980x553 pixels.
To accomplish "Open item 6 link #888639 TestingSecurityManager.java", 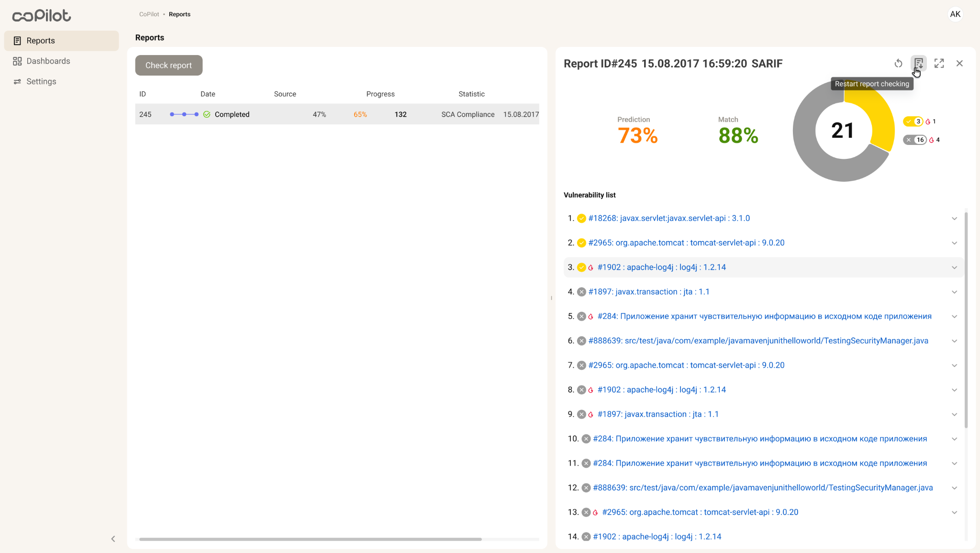I will coord(758,341).
